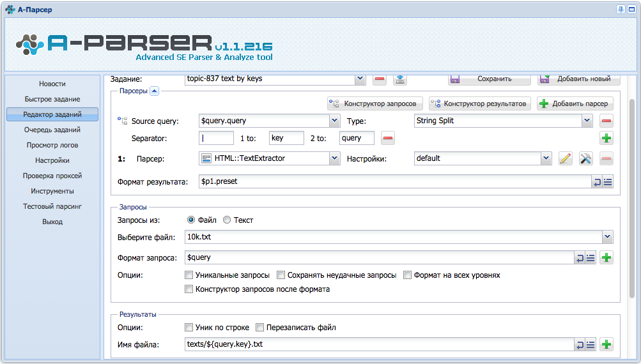
Task: Open Тестовый парсинг in the sidebar
Action: coord(52,206)
